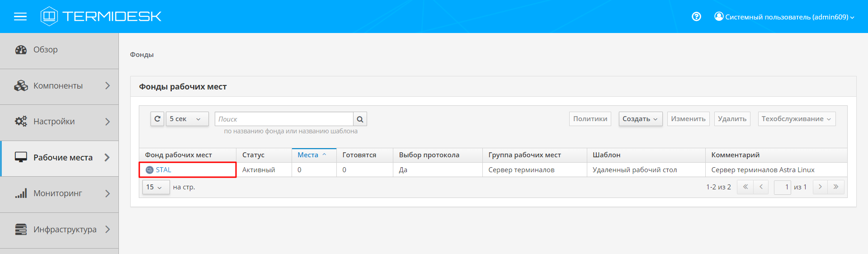Viewport: 868px width, 254px height.
Task: Go to the last page arrow
Action: coord(836,187)
